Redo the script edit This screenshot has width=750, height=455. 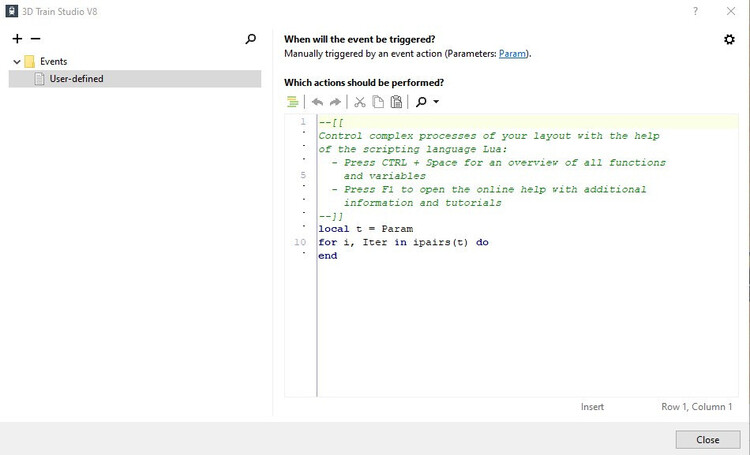pyautogui.click(x=336, y=102)
